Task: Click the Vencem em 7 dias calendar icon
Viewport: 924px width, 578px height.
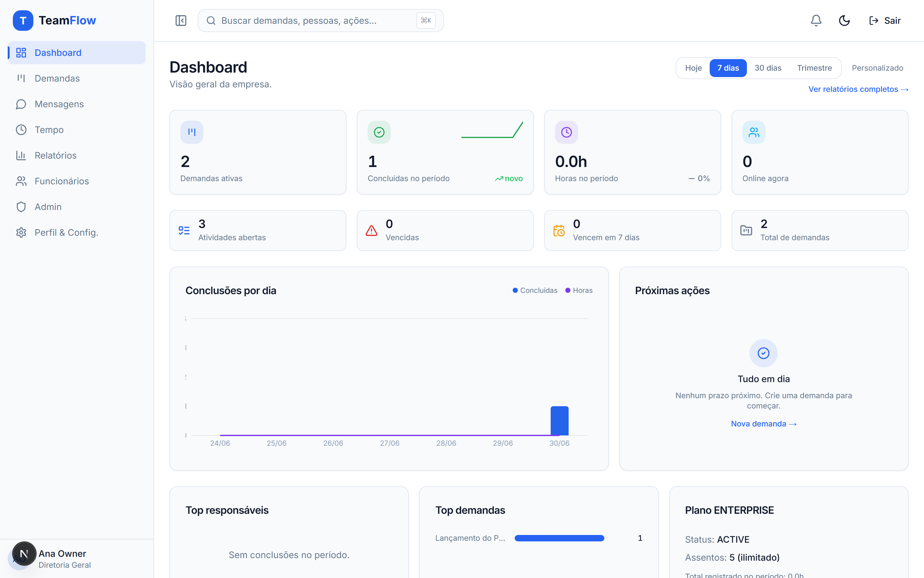Action: point(559,231)
